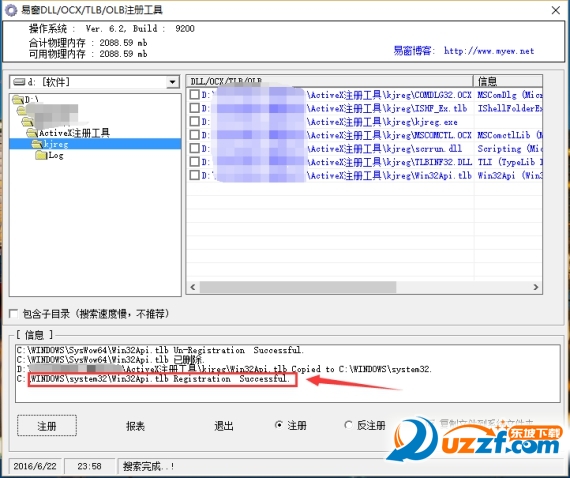The image size is (570, 478).
Task: Click the 报表 button
Action: (135, 426)
